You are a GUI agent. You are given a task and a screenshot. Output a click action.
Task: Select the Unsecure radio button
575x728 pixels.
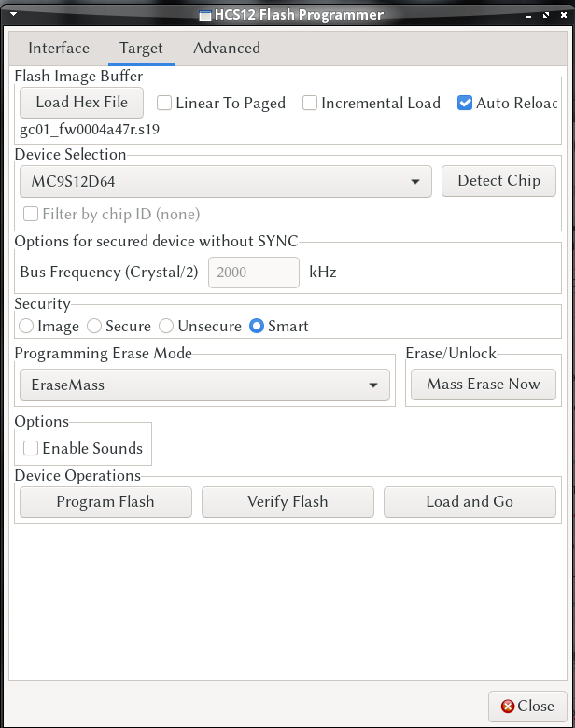point(166,327)
